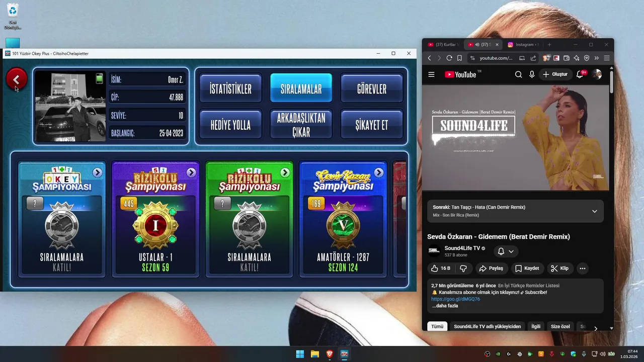Open the goo.gl/dMGQ76 link

[455, 299]
